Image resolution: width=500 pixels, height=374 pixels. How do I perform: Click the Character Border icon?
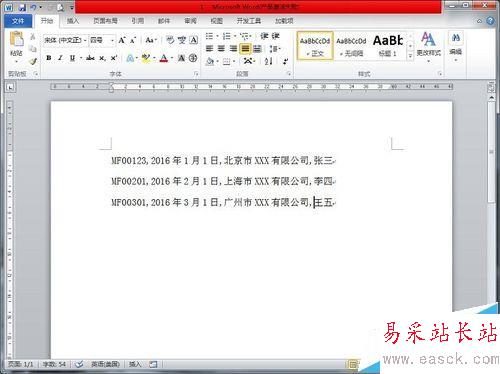pyautogui.click(x=193, y=40)
